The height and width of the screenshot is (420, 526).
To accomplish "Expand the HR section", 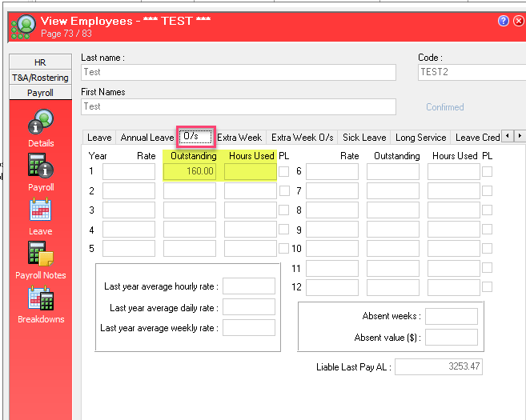I will click(40, 62).
